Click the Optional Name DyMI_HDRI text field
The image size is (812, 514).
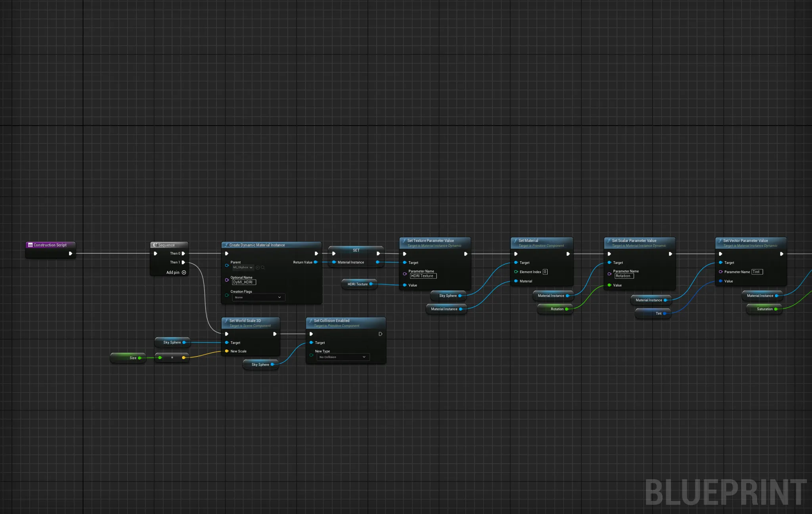[x=243, y=282]
